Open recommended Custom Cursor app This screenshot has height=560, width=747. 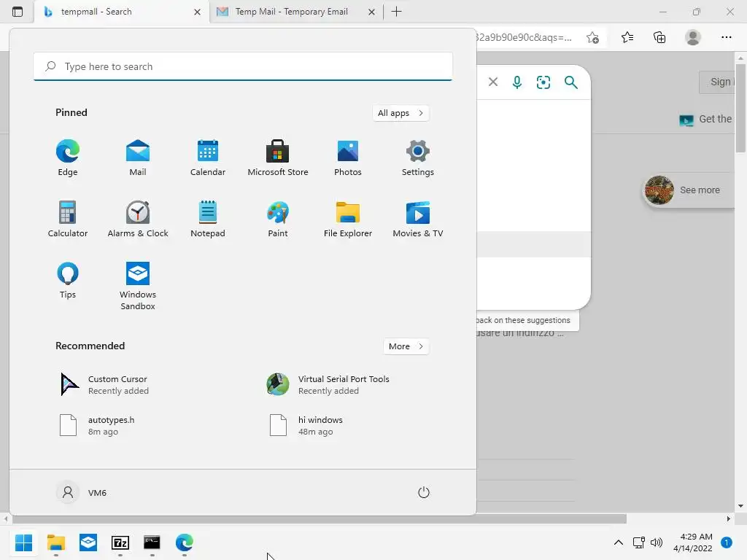click(105, 385)
